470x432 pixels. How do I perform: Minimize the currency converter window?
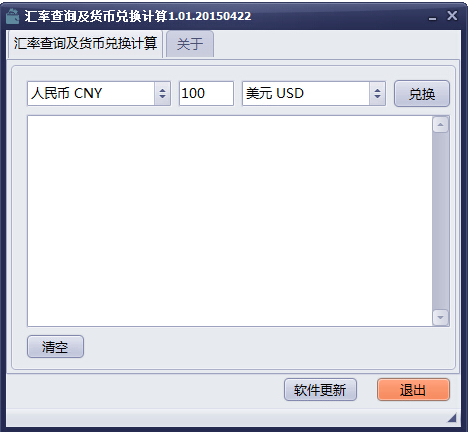tap(432, 17)
